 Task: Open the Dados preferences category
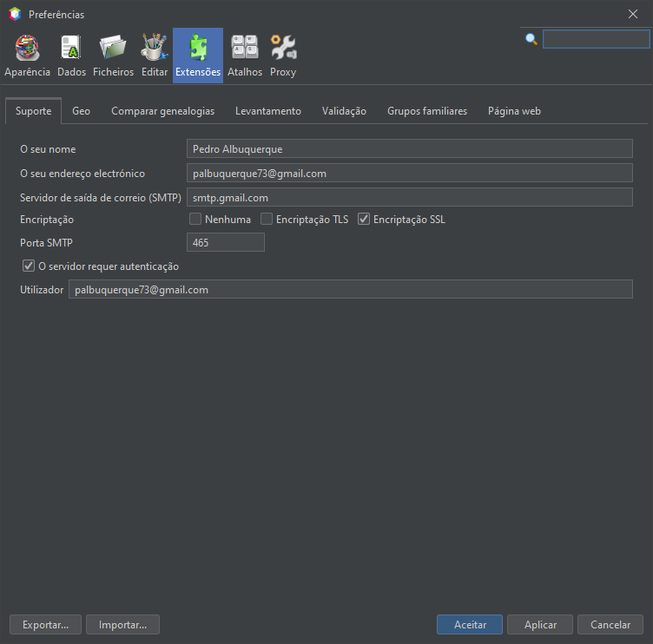coord(71,56)
